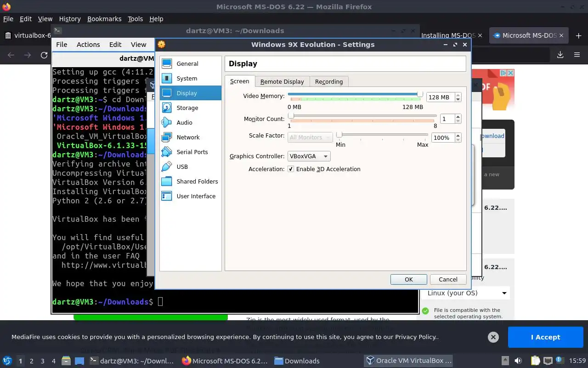Open a new Firefox tab with plus
The image size is (588, 368).
click(577, 35)
